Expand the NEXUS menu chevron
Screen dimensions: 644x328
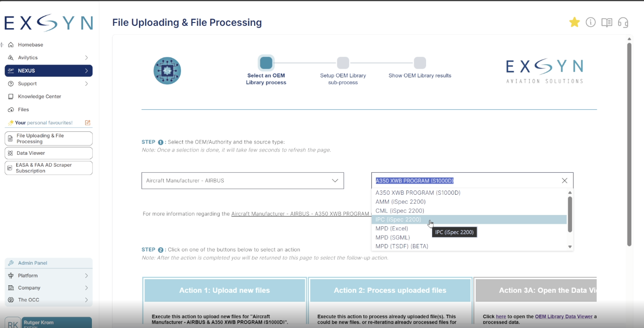point(87,71)
